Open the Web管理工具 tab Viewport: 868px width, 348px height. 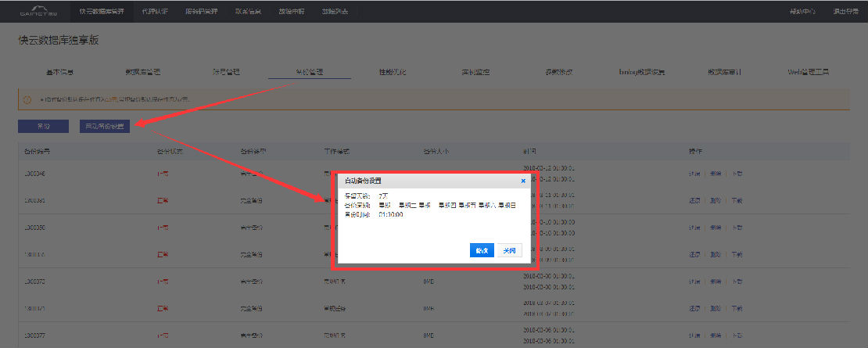(x=809, y=72)
